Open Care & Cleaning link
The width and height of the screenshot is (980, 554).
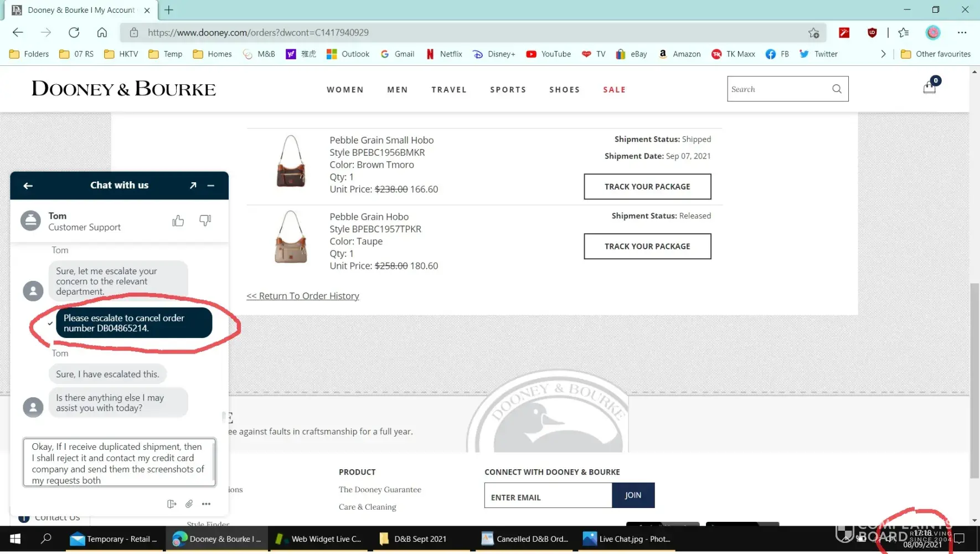(x=368, y=507)
